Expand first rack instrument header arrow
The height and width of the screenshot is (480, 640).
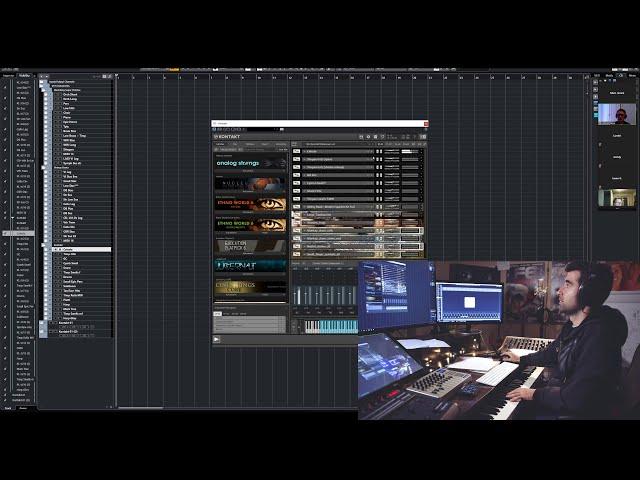click(x=304, y=151)
